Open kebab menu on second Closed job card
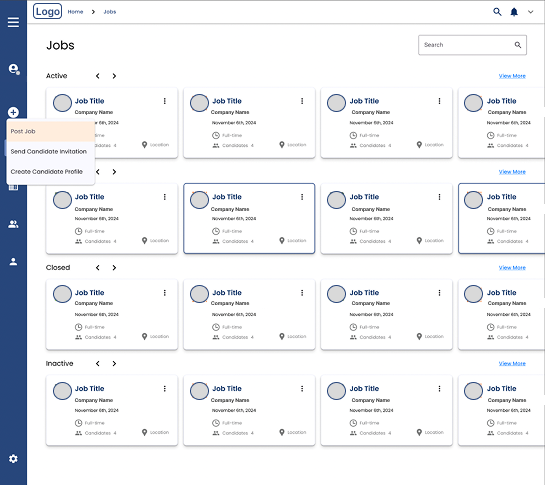Image resolution: width=546 pixels, height=485 pixels. pos(302,293)
